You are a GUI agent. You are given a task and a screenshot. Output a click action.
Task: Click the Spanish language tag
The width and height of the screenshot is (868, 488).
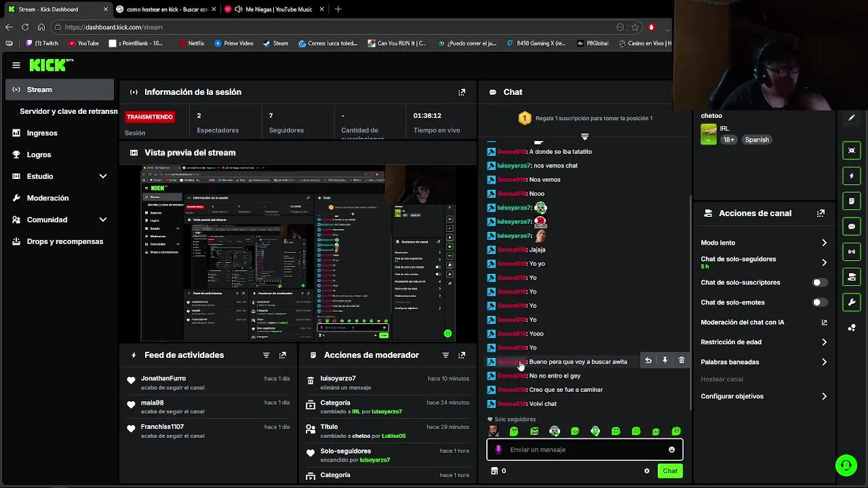757,140
